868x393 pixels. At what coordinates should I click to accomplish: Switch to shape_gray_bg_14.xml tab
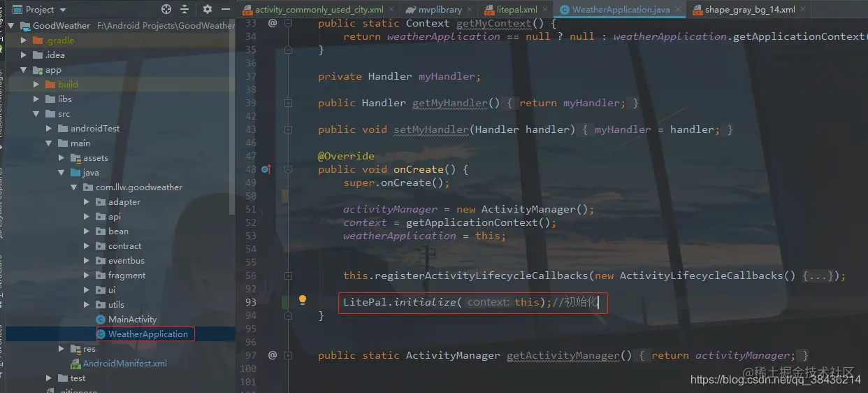coord(748,10)
